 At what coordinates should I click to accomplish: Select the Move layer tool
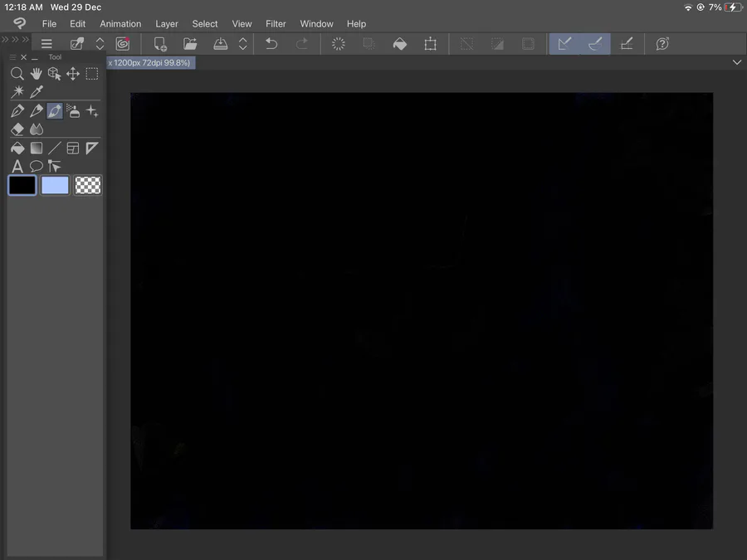coord(73,74)
